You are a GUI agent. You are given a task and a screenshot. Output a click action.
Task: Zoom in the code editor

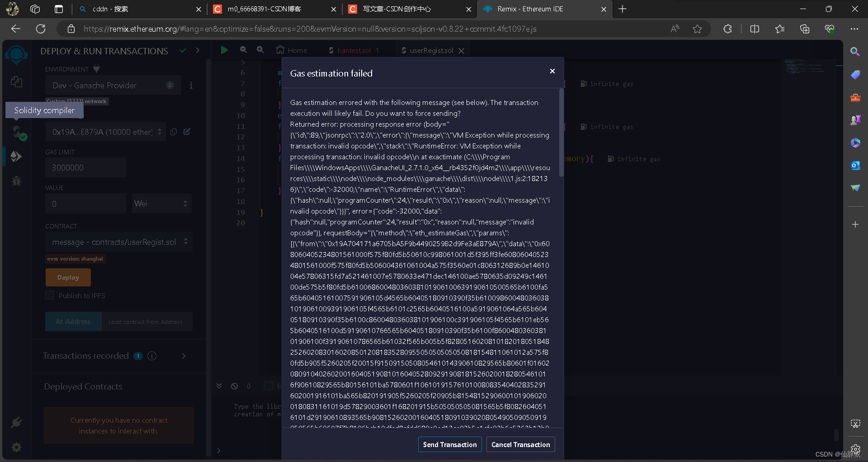pos(260,50)
